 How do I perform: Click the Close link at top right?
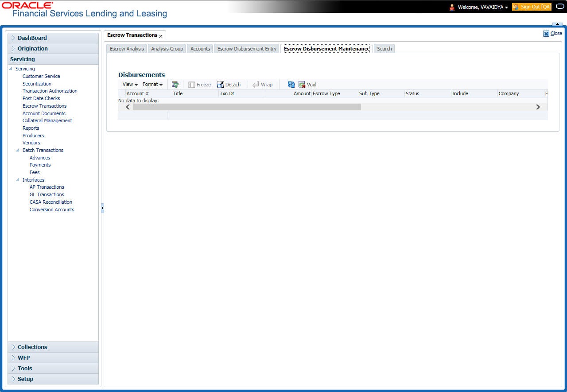553,33
